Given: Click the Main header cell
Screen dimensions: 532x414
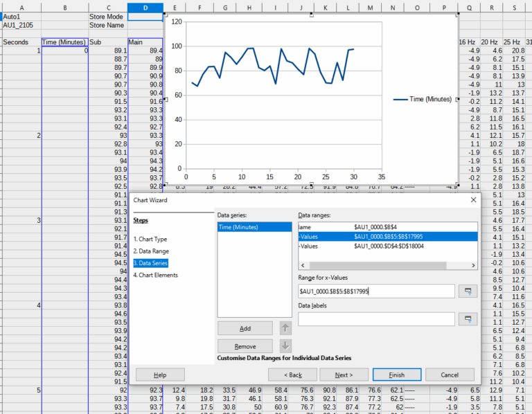Looking at the screenshot, I should (x=145, y=42).
